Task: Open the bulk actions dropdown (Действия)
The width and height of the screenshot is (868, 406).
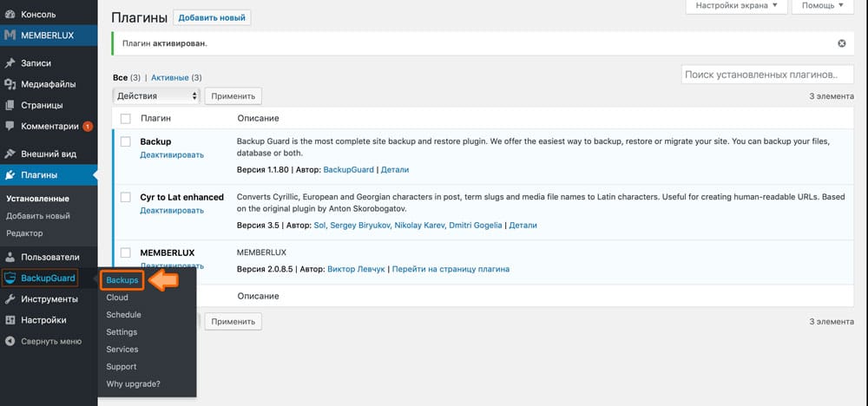Action: tap(156, 96)
